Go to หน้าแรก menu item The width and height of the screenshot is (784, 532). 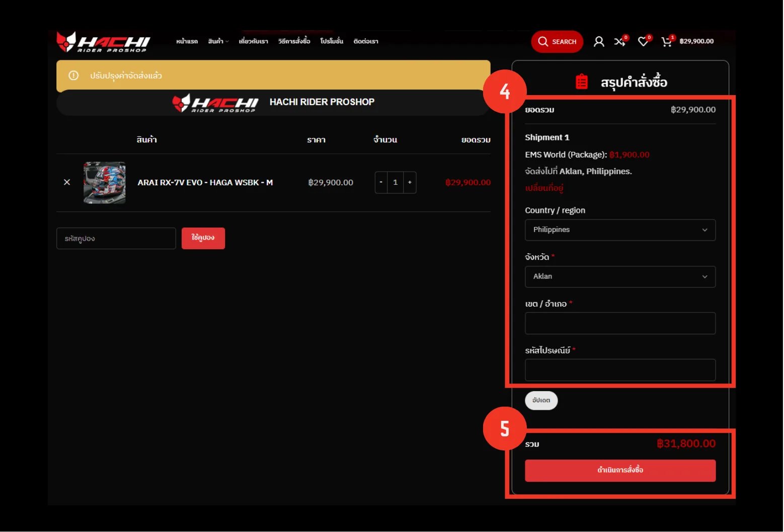click(x=187, y=41)
